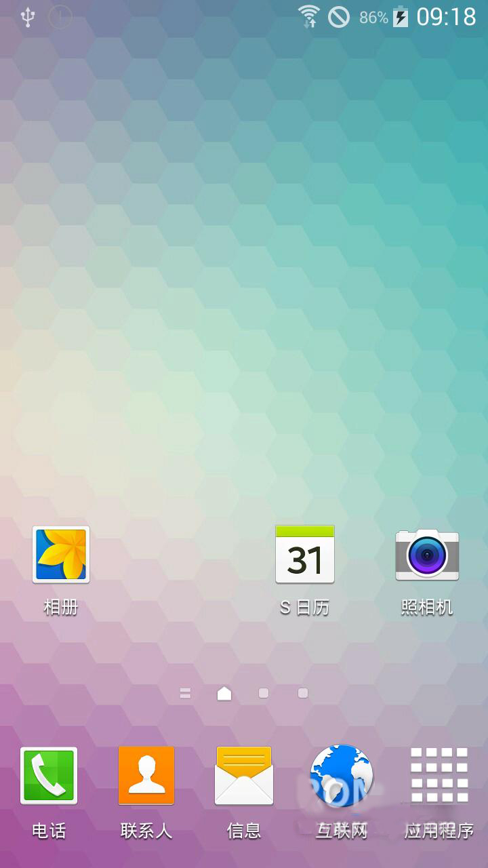Switch to the magazine page indicator with two bars

186,693
